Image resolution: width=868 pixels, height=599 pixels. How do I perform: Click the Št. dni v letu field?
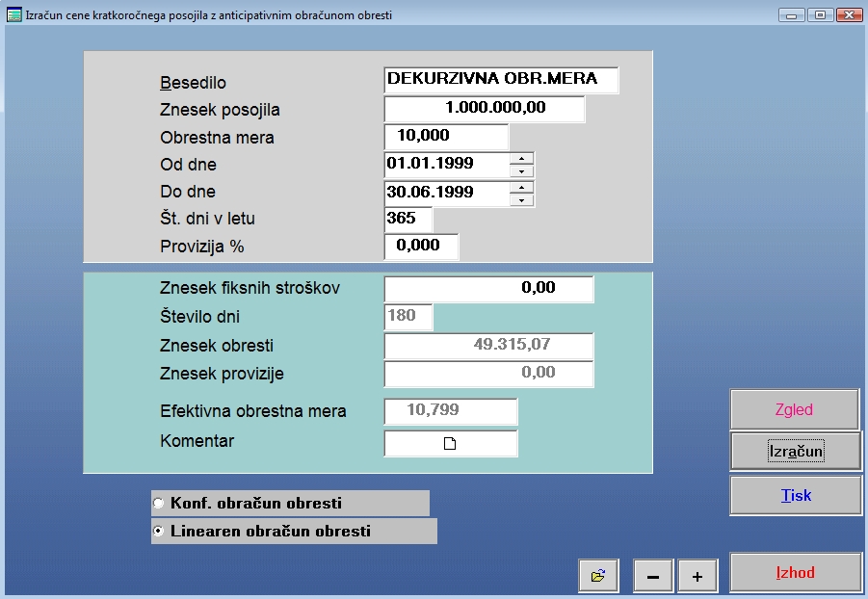tap(408, 219)
